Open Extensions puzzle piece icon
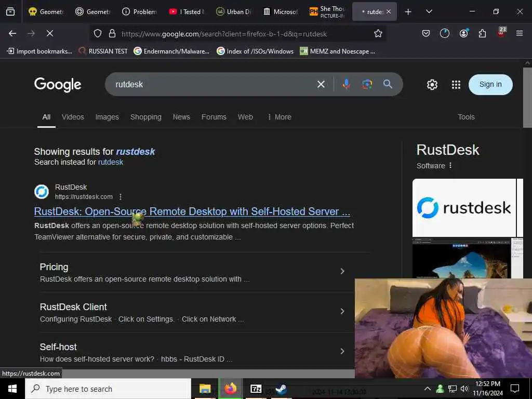Image resolution: width=532 pixels, height=399 pixels. coord(482,33)
